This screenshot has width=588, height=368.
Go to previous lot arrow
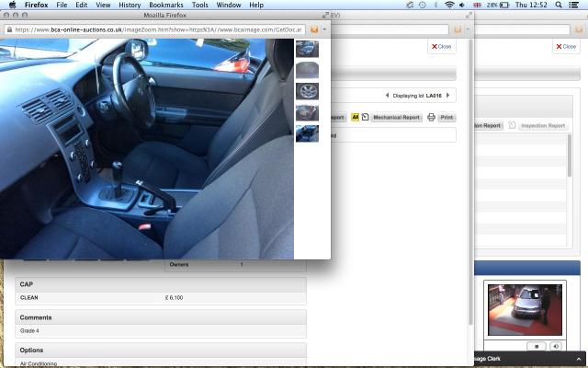387,96
